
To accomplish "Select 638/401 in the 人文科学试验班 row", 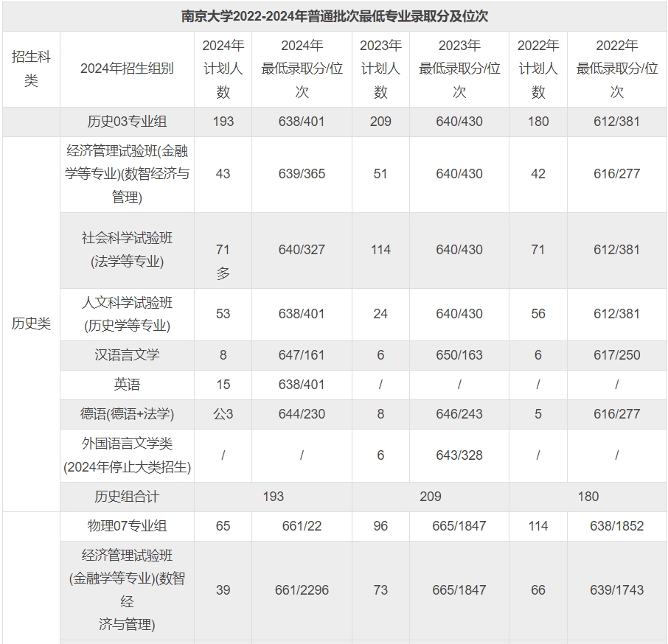I will pos(302,314).
